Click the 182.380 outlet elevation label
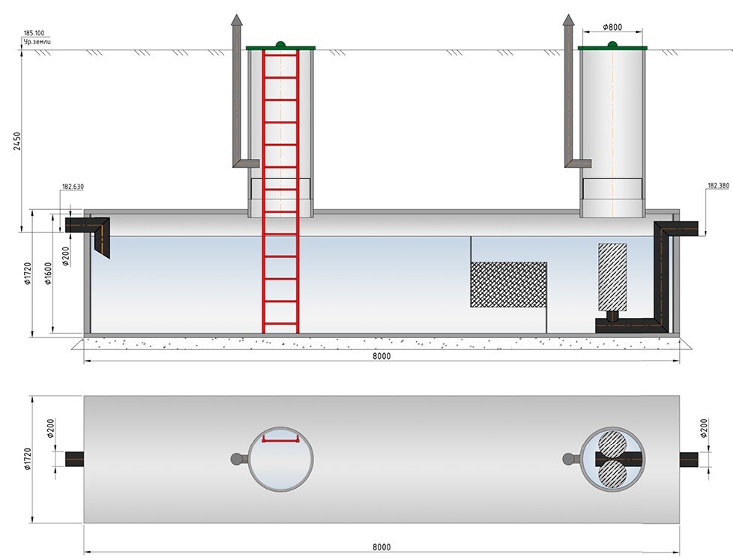 tap(717, 185)
